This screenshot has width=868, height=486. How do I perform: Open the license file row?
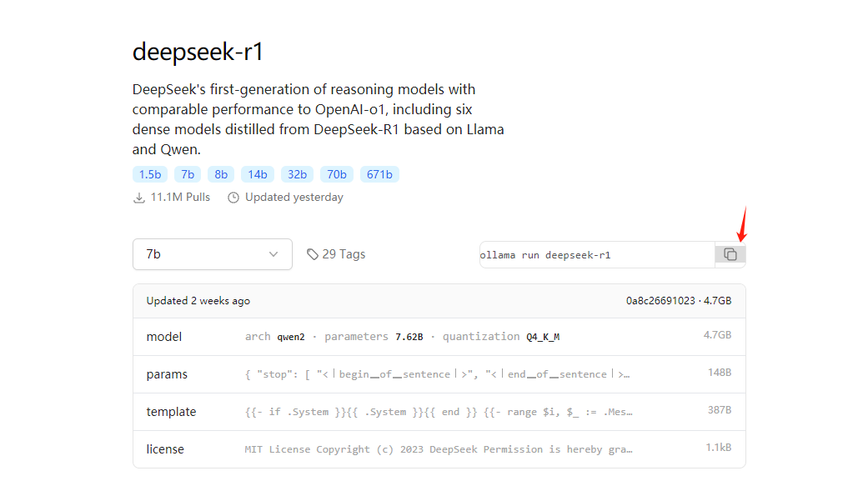coord(439,449)
